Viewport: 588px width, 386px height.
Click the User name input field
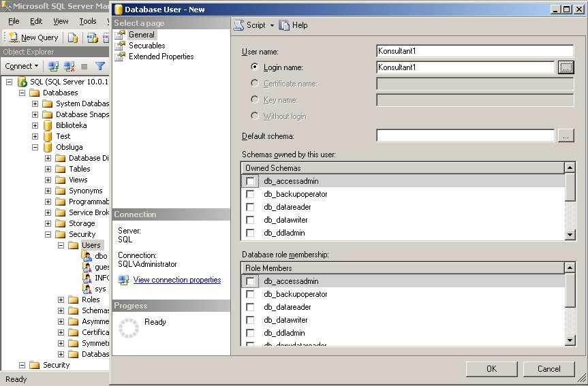[x=475, y=51]
